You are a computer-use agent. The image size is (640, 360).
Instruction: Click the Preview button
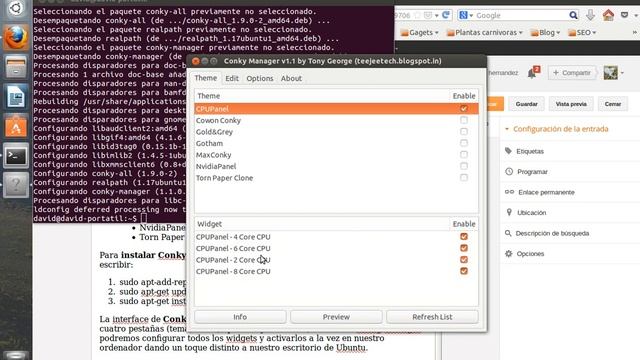coord(336,317)
